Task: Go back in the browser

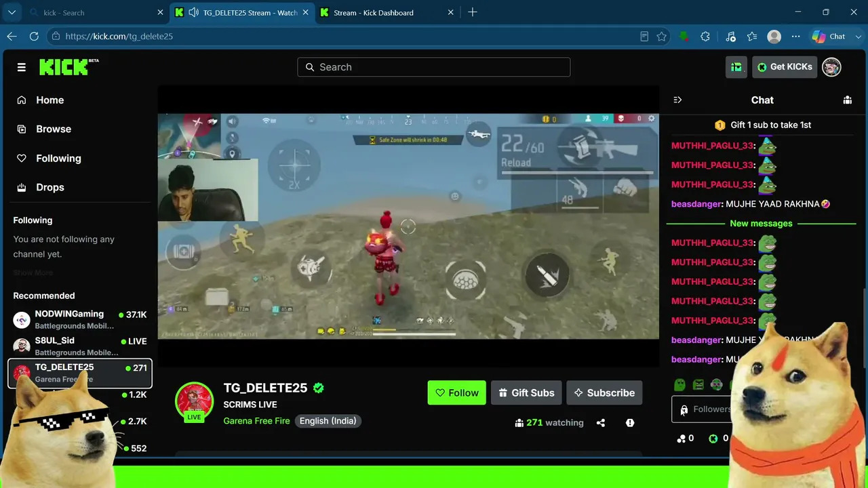Action: pos(12,37)
